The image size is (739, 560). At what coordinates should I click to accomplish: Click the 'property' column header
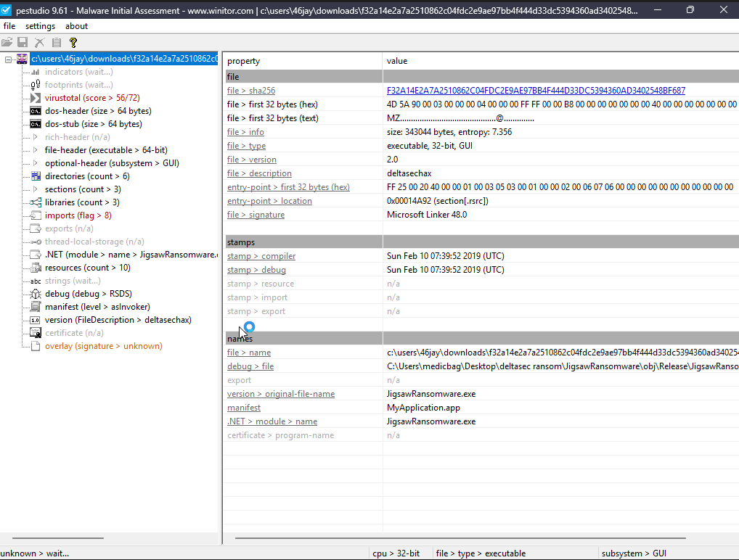coord(243,61)
